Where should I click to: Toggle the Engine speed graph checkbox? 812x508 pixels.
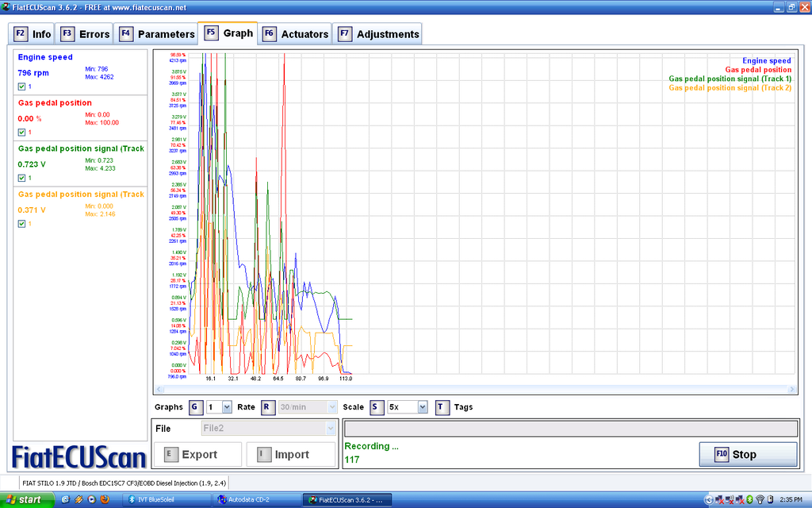point(21,87)
